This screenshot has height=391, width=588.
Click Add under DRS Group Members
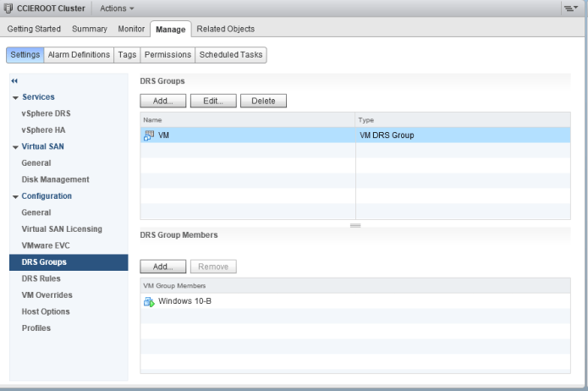pyautogui.click(x=162, y=266)
